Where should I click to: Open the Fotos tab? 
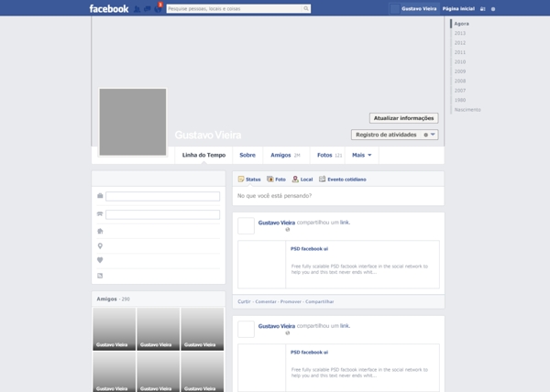(x=329, y=155)
